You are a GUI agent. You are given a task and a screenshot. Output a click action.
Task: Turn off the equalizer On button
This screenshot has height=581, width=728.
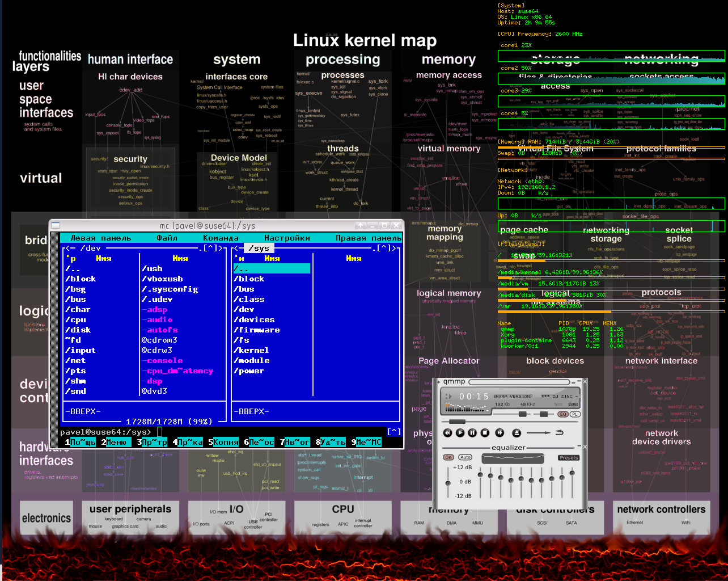click(448, 457)
